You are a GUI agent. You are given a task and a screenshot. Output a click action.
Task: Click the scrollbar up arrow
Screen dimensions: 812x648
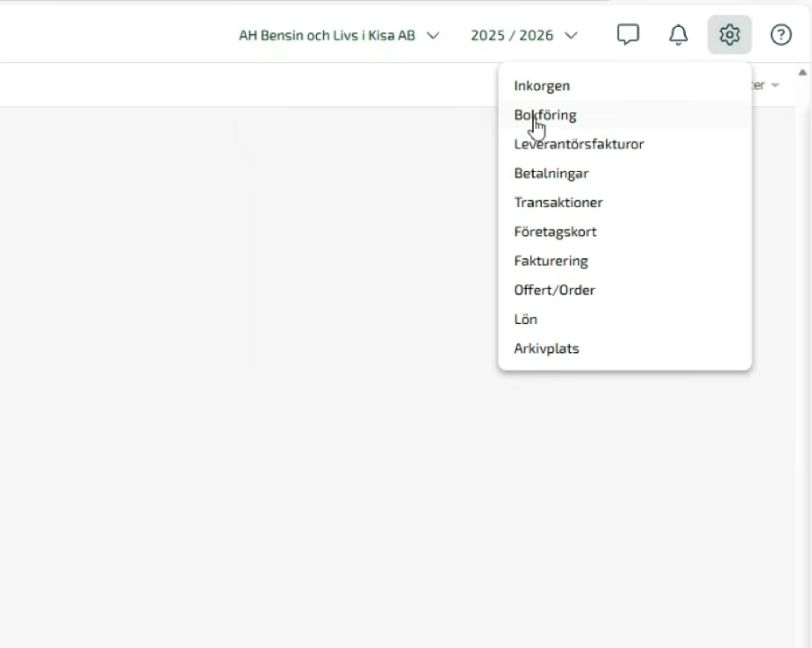point(802,72)
